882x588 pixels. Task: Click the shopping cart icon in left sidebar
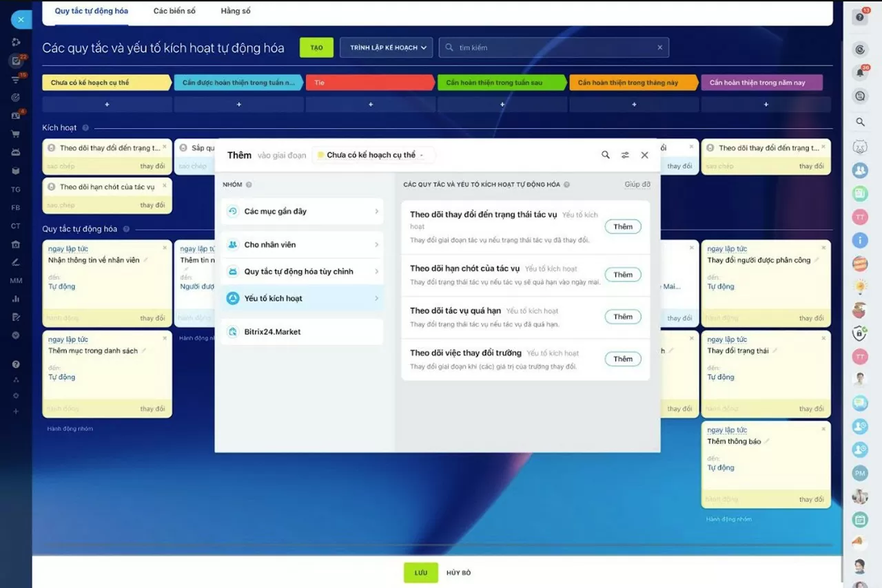16,134
